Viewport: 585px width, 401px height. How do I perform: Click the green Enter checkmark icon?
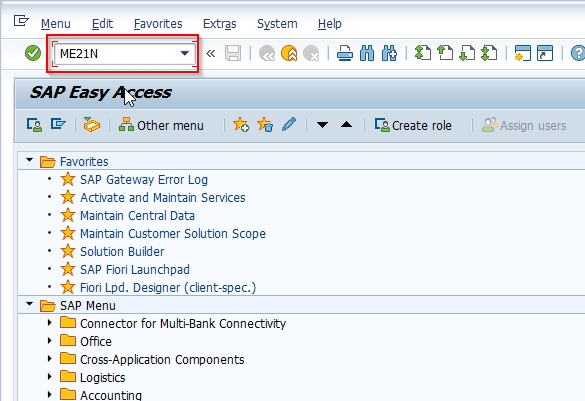pyautogui.click(x=33, y=53)
